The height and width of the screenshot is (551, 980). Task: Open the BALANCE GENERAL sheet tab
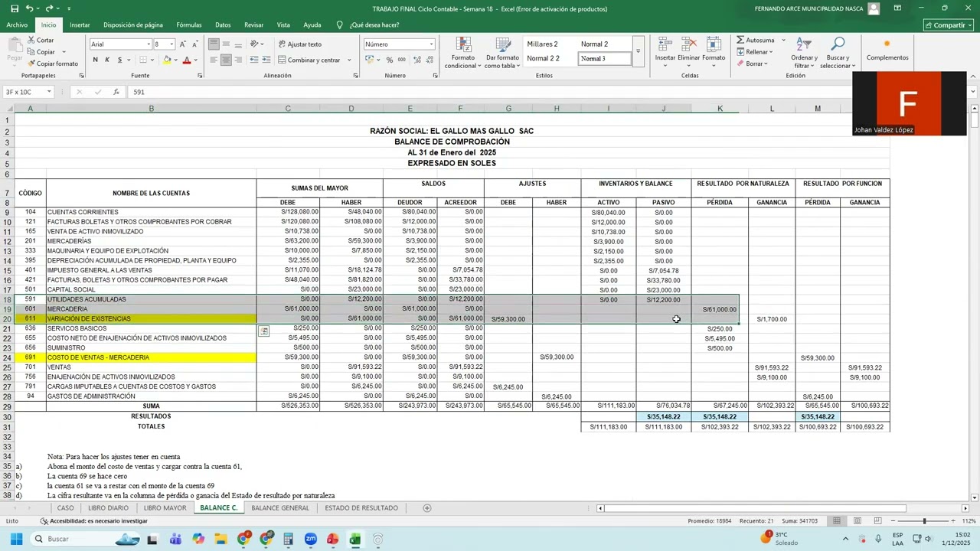click(280, 508)
